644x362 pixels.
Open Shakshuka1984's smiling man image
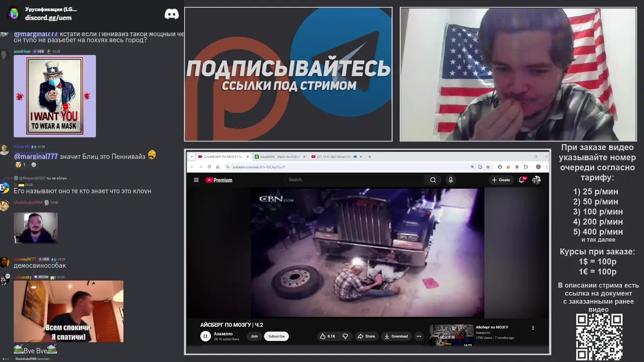[36, 228]
